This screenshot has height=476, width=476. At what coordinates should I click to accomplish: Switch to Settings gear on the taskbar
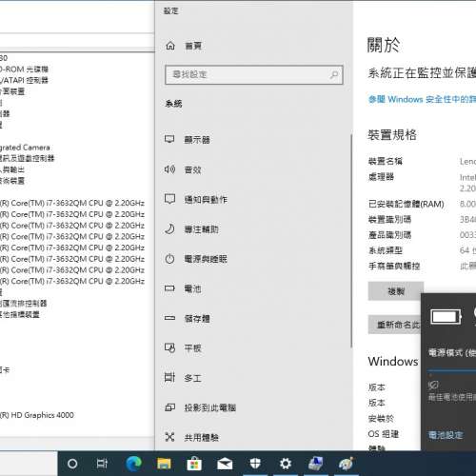[286, 464]
